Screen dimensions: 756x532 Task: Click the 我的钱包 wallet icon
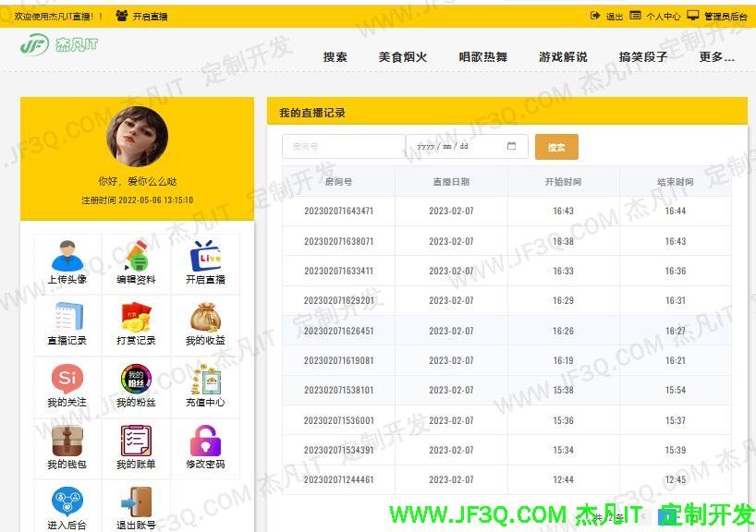(x=66, y=441)
